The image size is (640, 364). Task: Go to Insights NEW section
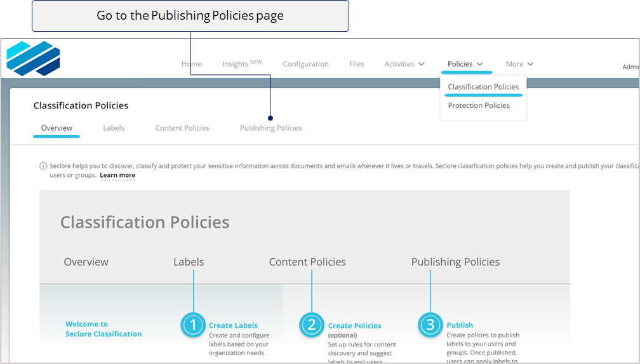241,64
